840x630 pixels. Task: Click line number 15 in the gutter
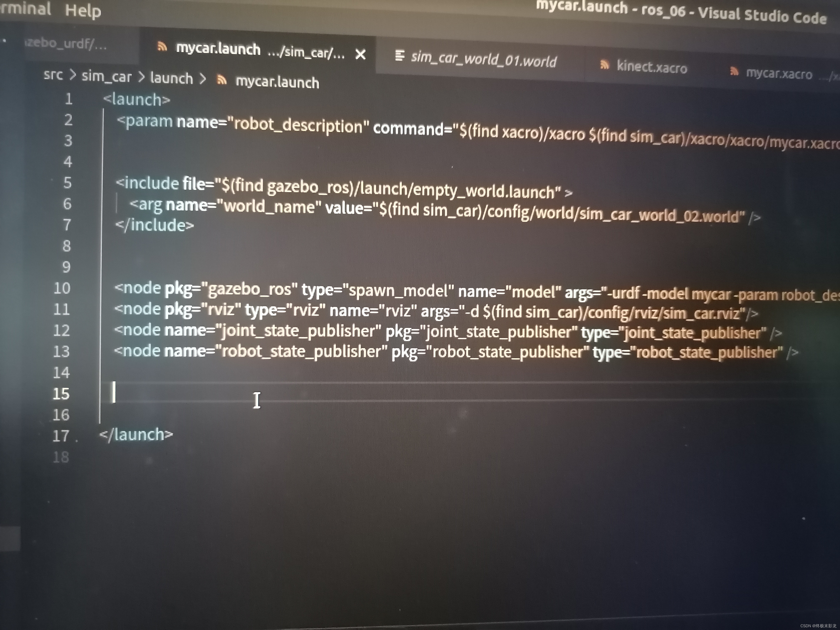coord(61,393)
